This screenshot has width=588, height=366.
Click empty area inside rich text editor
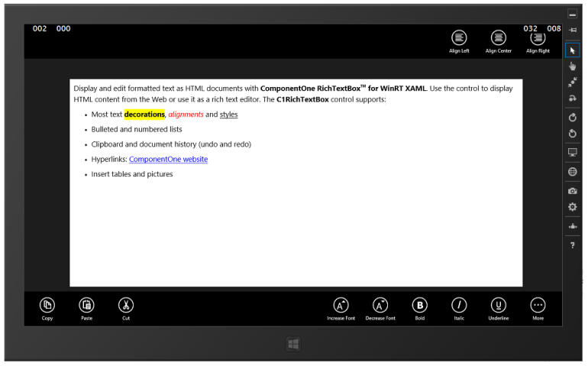coord(296,233)
